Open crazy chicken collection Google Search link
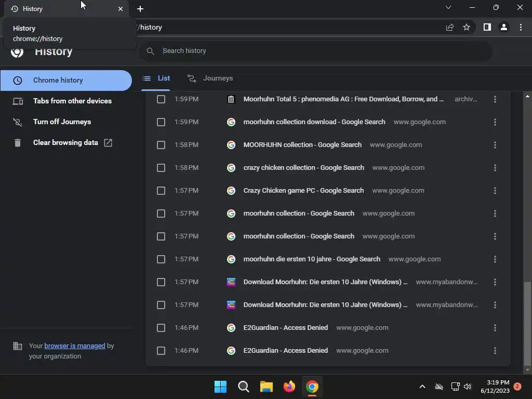The height and width of the screenshot is (399, 532). (x=303, y=168)
